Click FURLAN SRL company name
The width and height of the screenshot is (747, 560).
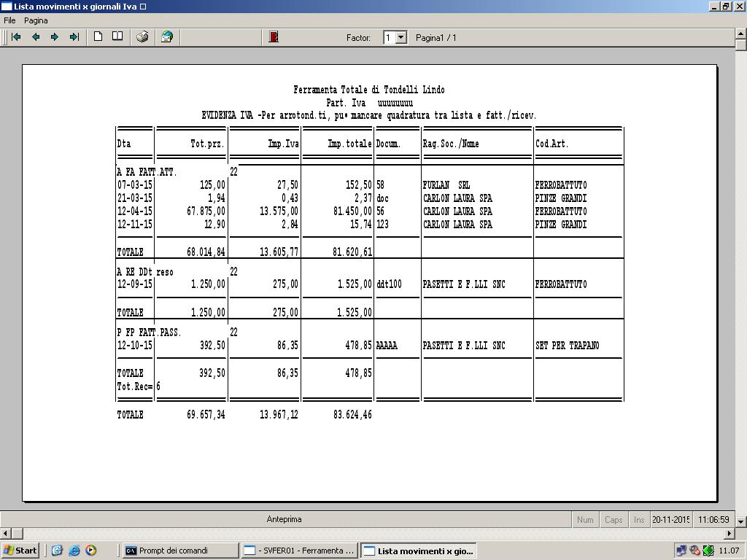pyautogui.click(x=446, y=184)
